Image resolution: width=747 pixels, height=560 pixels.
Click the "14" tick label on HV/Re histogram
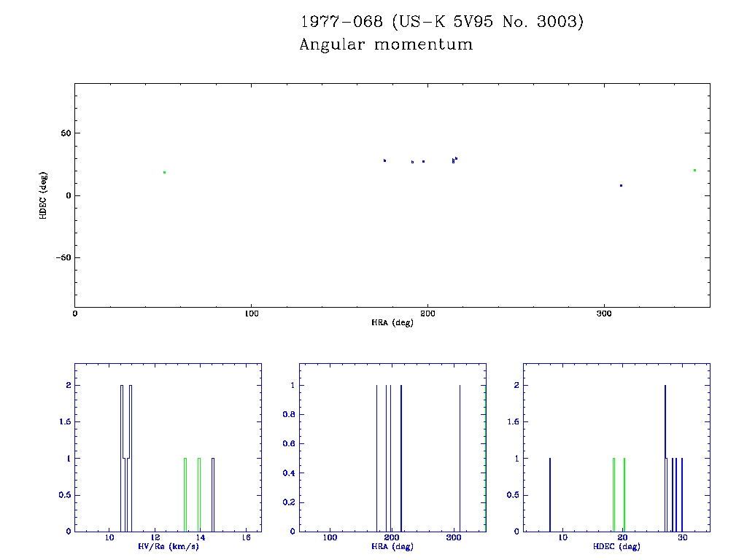pos(200,537)
